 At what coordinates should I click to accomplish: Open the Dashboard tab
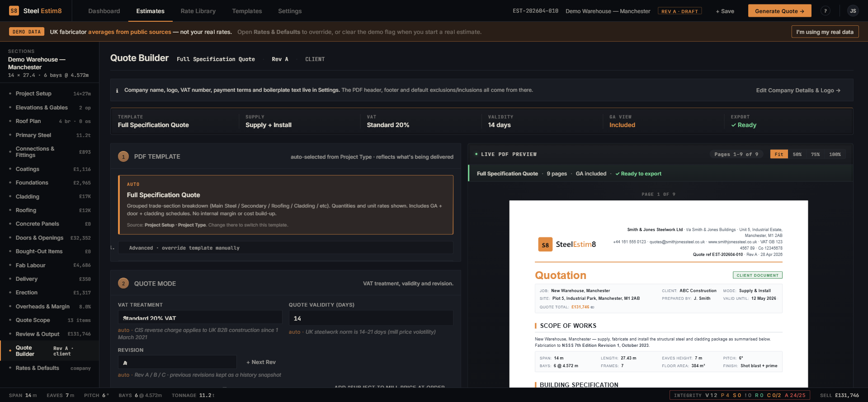[104, 11]
